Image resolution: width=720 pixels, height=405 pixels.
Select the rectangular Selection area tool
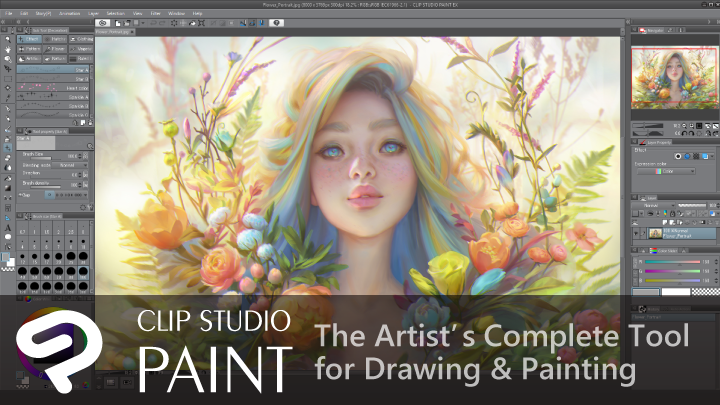click(7, 79)
